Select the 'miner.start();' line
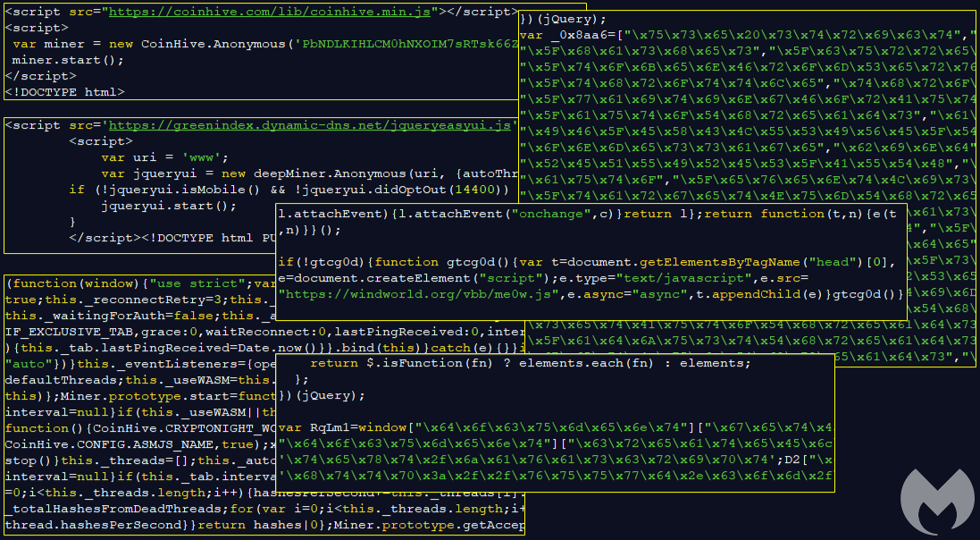This screenshot has width=980, height=540. coord(68,60)
